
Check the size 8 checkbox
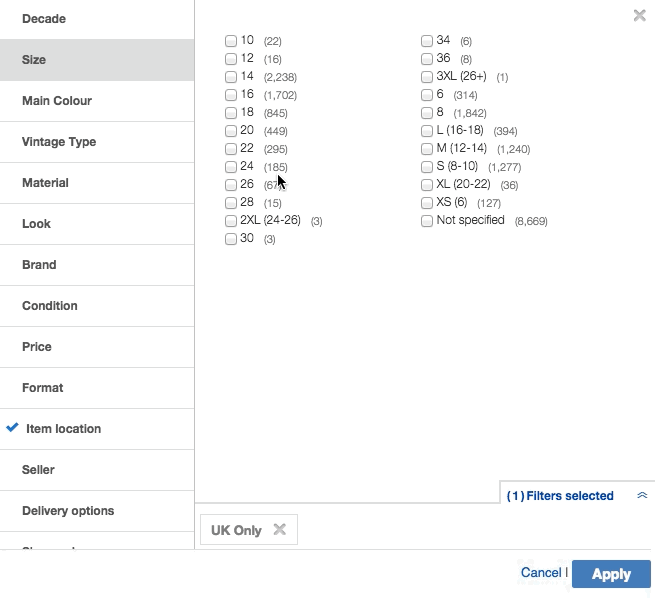coord(427,112)
